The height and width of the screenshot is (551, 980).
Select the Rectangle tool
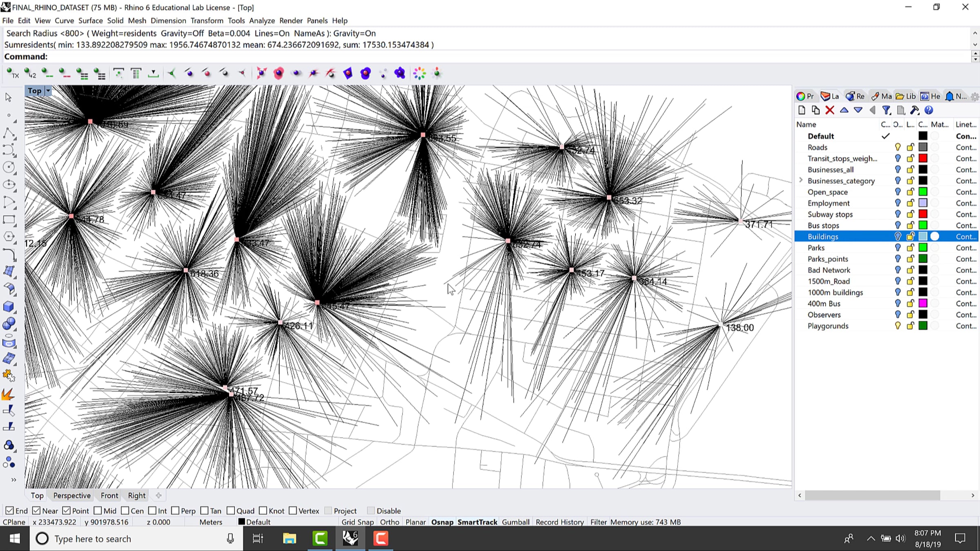point(9,220)
